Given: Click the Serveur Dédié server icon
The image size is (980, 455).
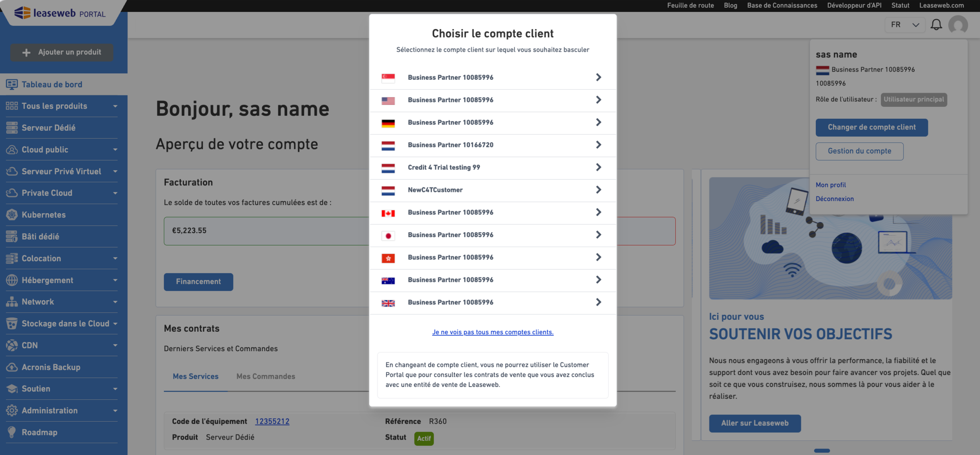Looking at the screenshot, I should pyautogui.click(x=11, y=128).
